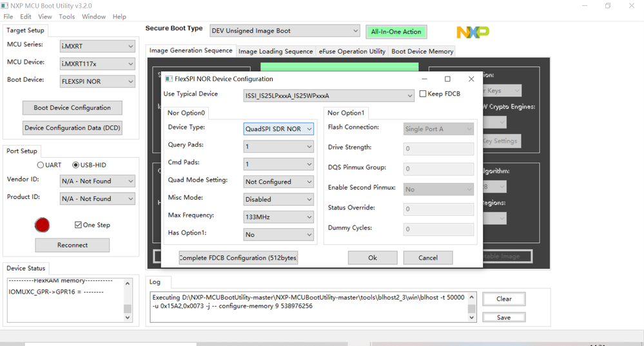The height and width of the screenshot is (346, 644).
Task: Click the blhost command text in Log
Action: [308, 302]
